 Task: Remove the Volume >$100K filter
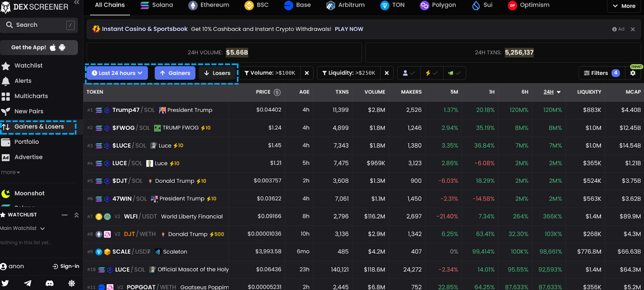coord(307,73)
